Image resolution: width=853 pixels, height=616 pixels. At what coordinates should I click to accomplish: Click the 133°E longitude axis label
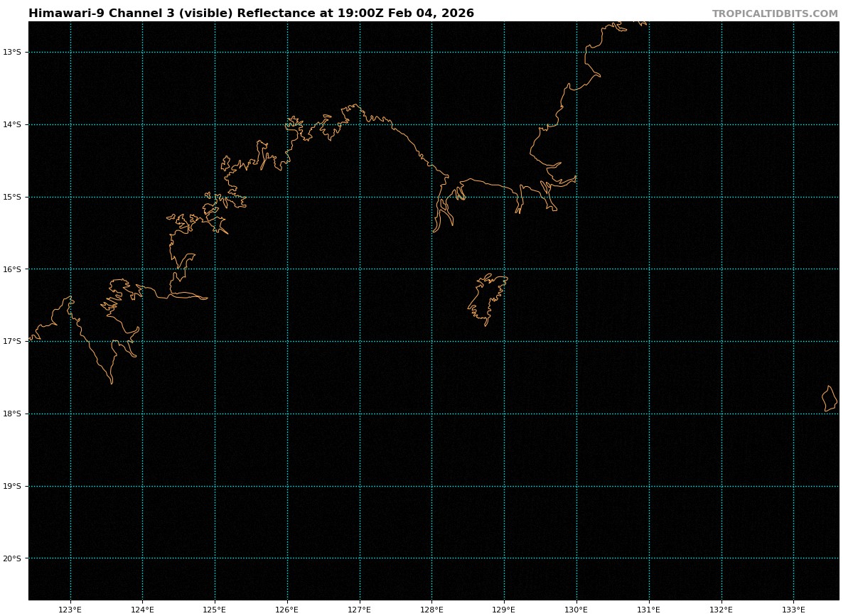tap(793, 609)
